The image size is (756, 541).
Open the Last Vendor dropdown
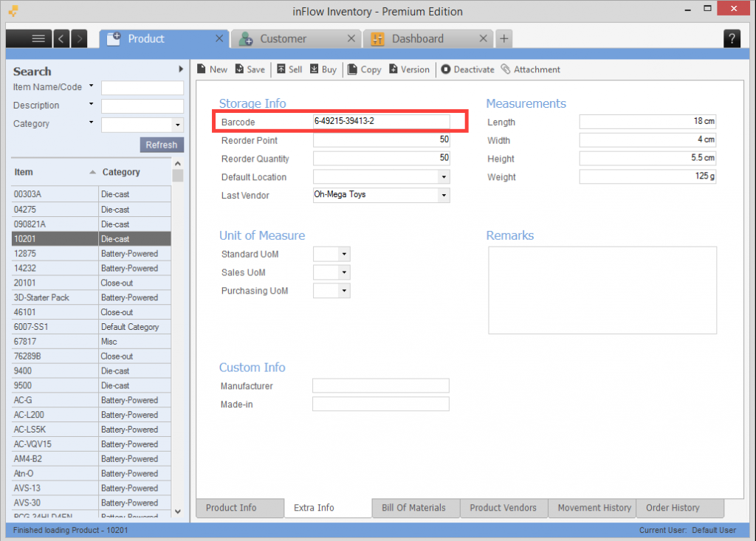tap(443, 196)
